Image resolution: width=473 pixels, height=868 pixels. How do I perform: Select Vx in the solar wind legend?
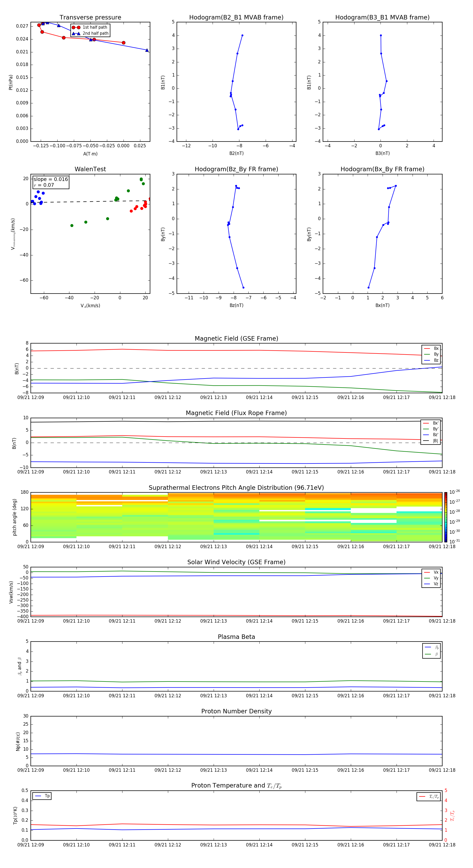tap(431, 572)
